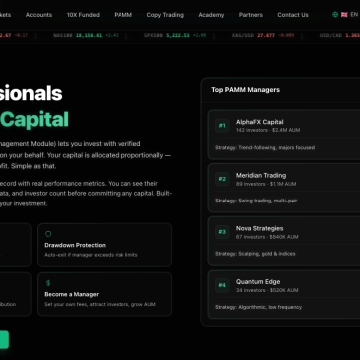Click 67 investors · $840K AUM

[267, 237]
